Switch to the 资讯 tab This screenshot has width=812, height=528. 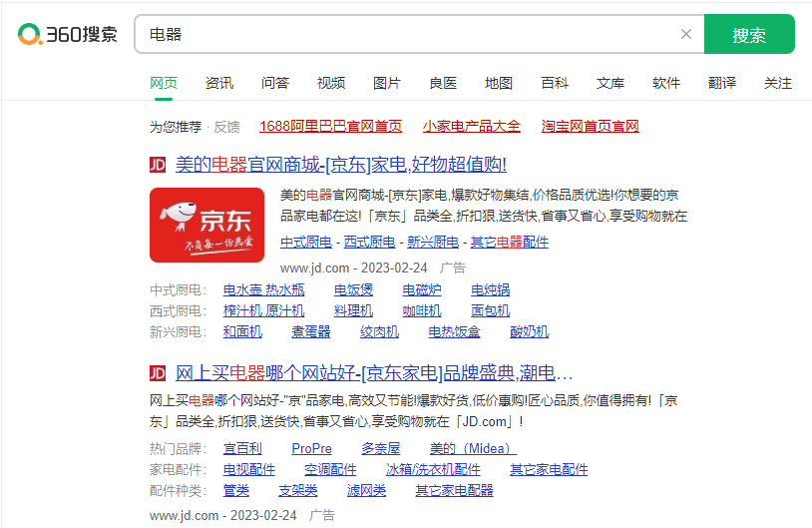tap(219, 83)
